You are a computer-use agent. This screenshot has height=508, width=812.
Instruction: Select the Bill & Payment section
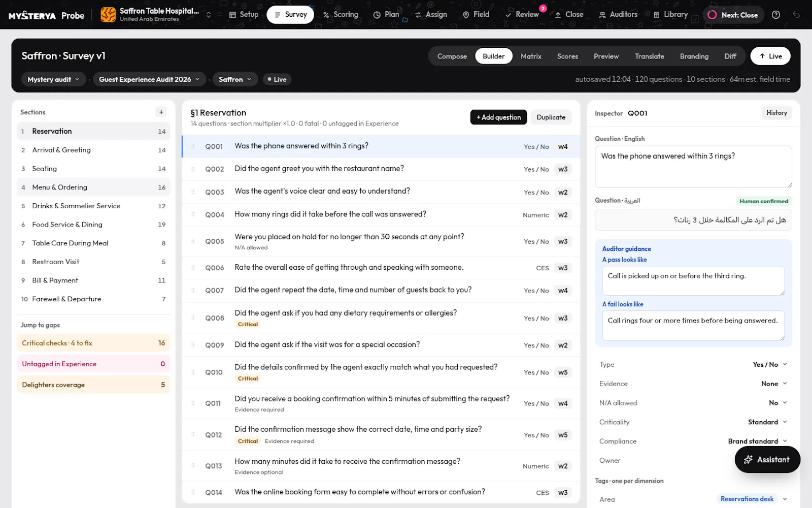(x=93, y=280)
